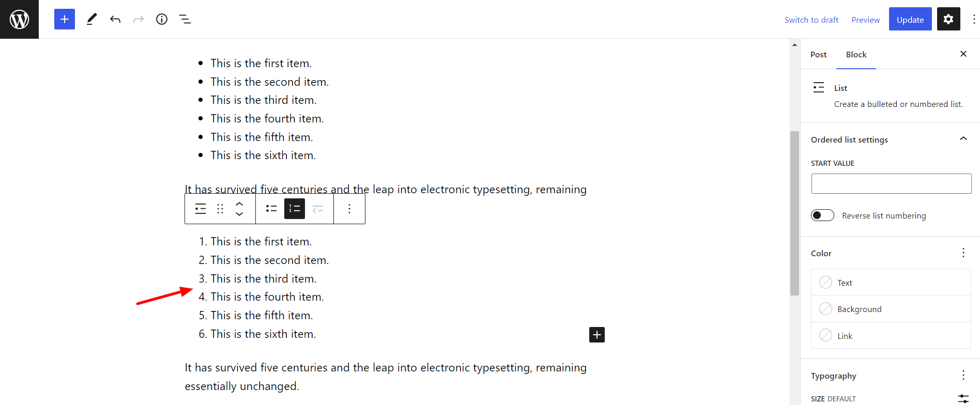Open the block inserter with the plus icon
The image size is (980, 405).
click(x=64, y=19)
